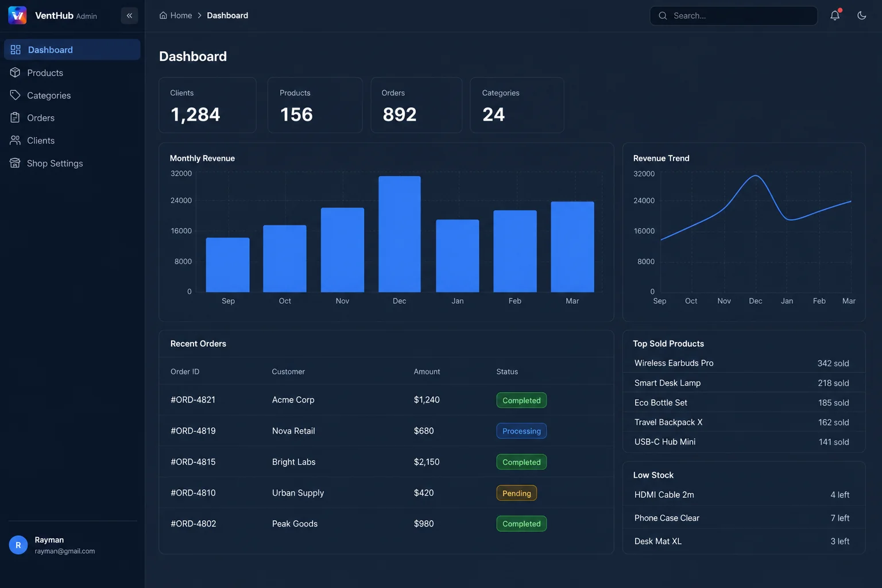
Task: Select Travel Backpack X row
Action: [744, 422]
